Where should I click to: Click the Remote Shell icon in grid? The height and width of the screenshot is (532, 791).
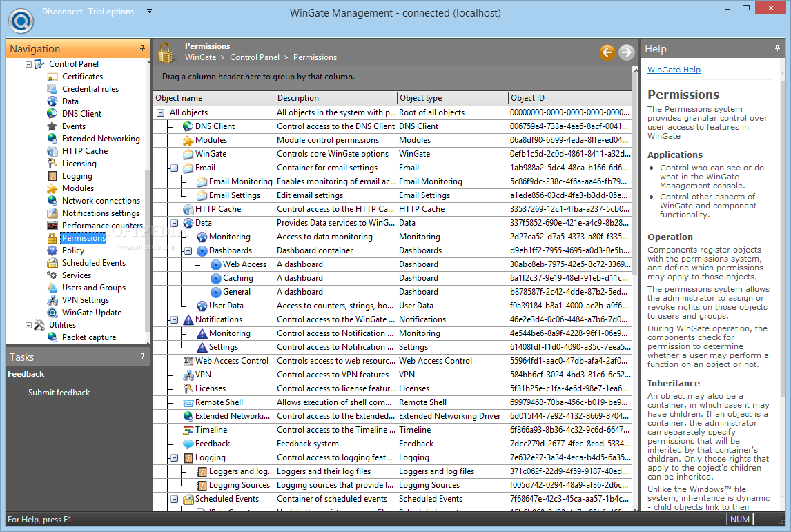click(188, 402)
